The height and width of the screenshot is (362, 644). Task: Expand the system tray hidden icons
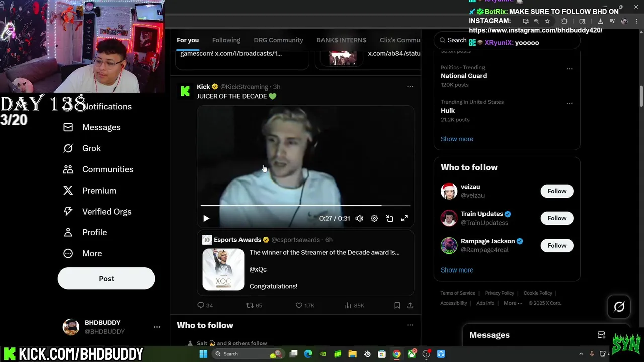click(581, 354)
